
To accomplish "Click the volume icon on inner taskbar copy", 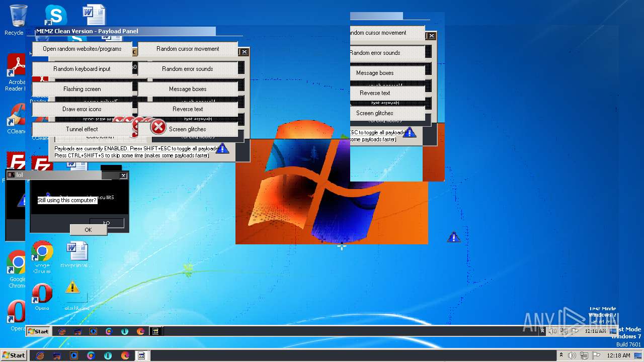I will coord(552,331).
